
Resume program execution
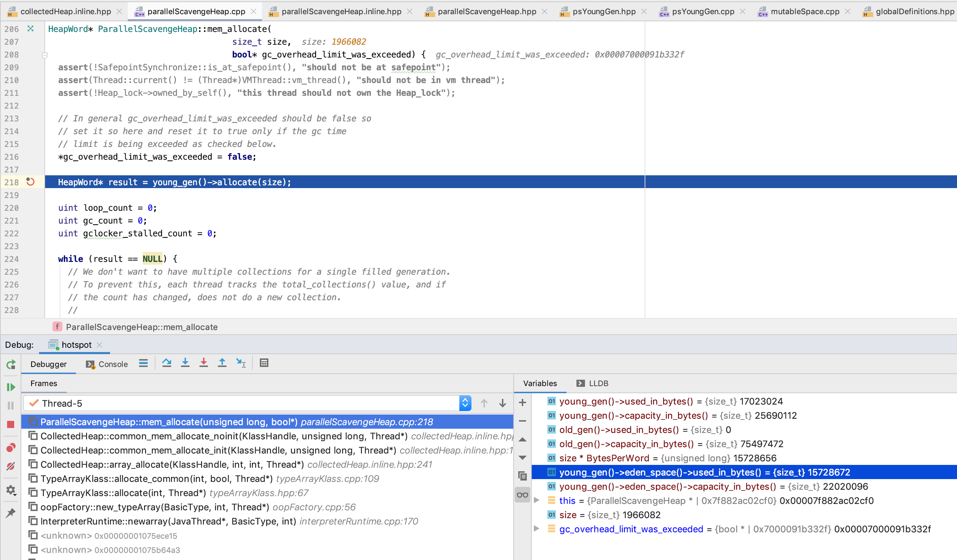click(11, 387)
